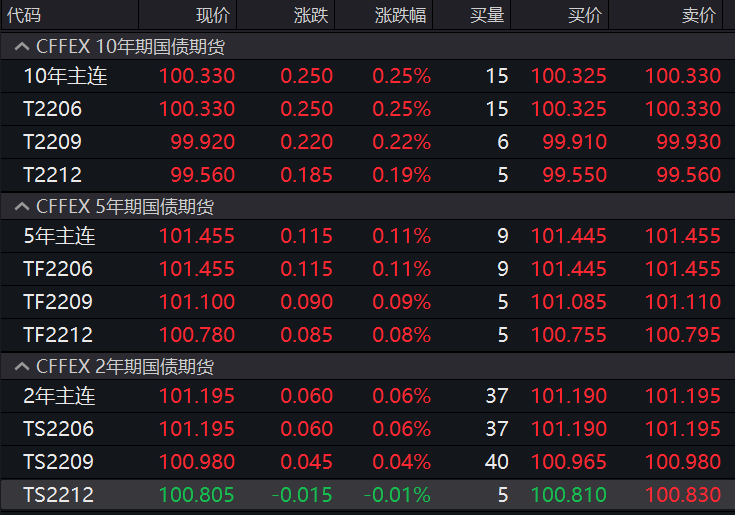Select the T2206 contract row
The image size is (735, 515).
point(52,109)
